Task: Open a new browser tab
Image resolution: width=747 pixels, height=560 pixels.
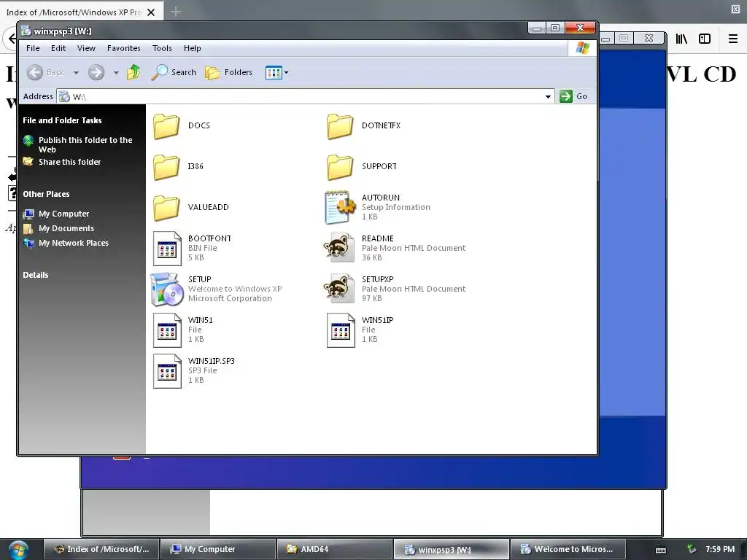Action: (176, 12)
